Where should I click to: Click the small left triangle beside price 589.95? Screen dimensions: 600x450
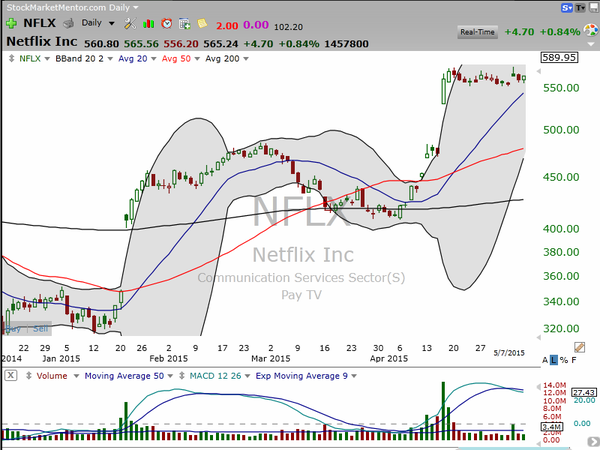coord(539,72)
